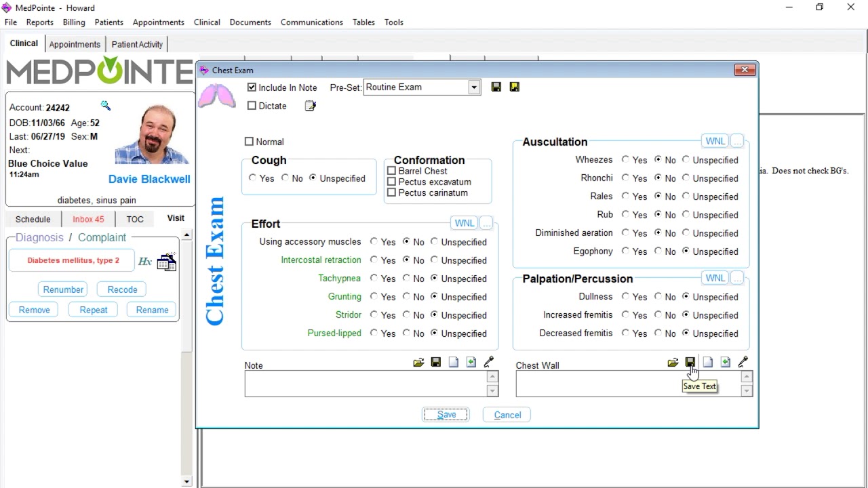Select Yes for Wheezes
The height and width of the screenshot is (488, 868).
(x=625, y=160)
